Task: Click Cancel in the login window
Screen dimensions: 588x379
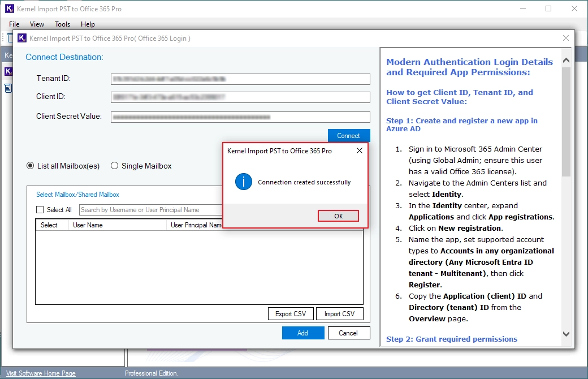Action: point(348,333)
